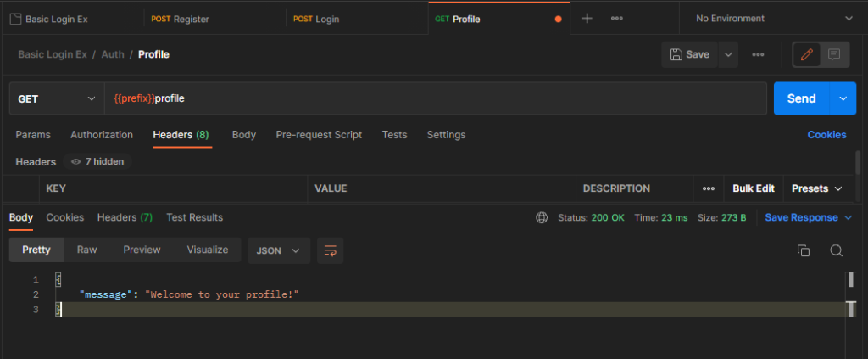Open the Pre-request Script tab
This screenshot has width=868, height=359.
(x=319, y=135)
